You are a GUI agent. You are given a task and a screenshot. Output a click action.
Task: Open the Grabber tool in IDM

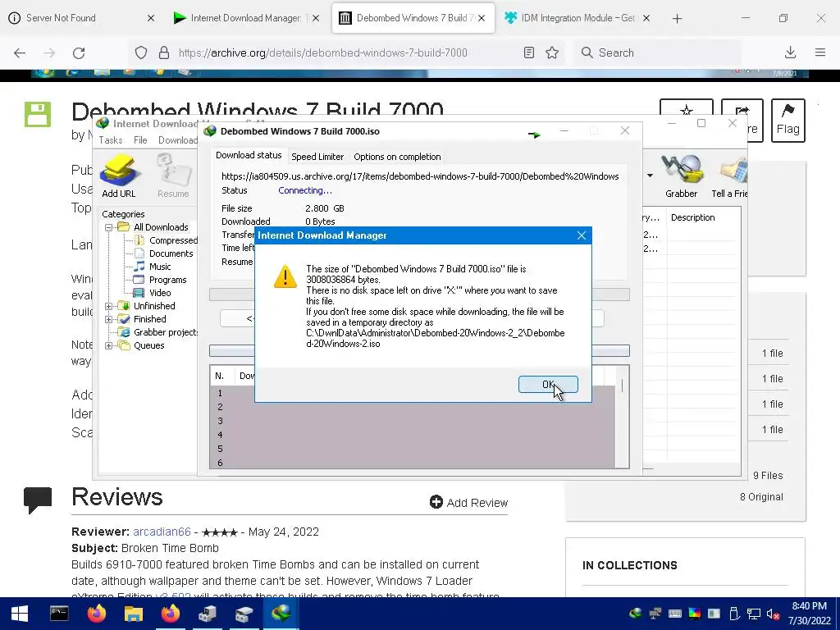coord(682,176)
